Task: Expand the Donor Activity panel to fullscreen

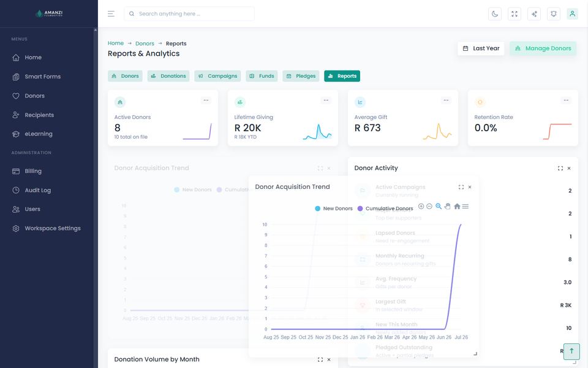Action: pyautogui.click(x=560, y=168)
